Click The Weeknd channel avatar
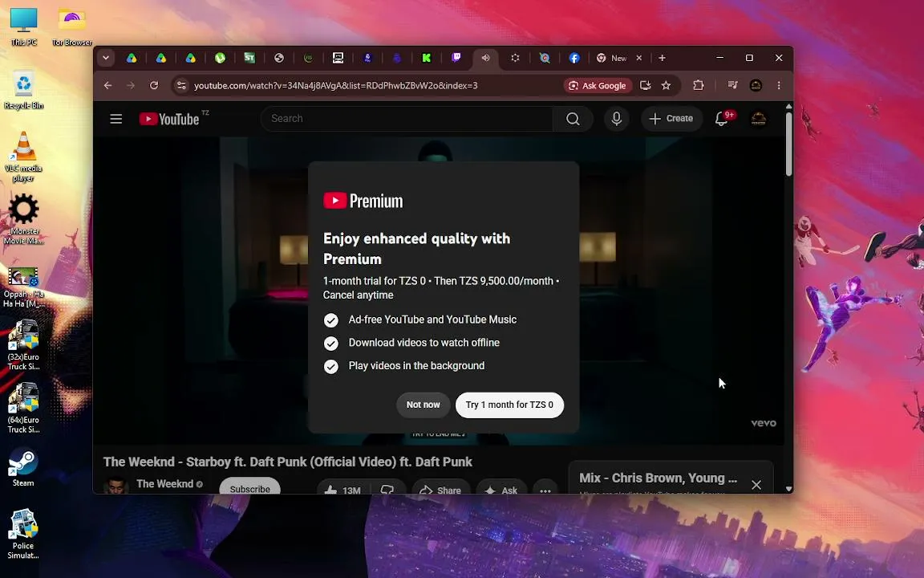The image size is (924, 578). click(x=116, y=486)
